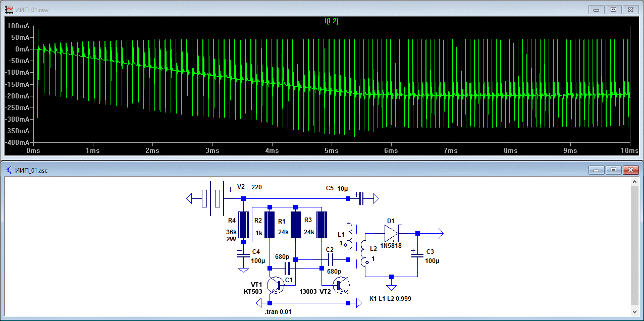Click the .tran 0.01 simulation directive

(278, 312)
